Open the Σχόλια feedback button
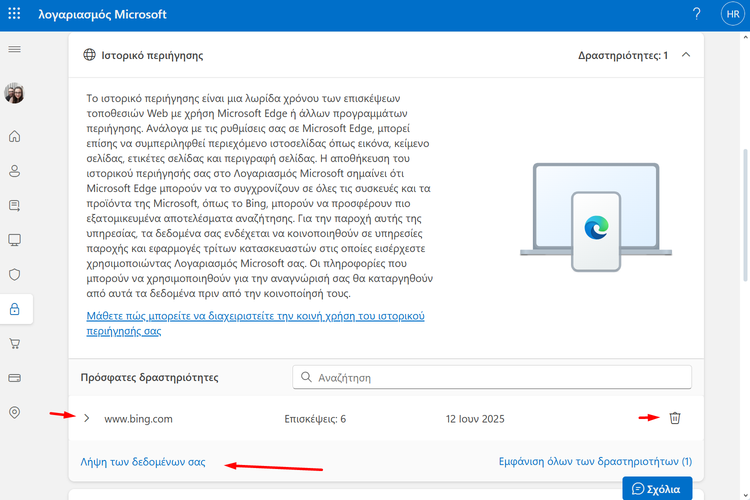 [657, 489]
